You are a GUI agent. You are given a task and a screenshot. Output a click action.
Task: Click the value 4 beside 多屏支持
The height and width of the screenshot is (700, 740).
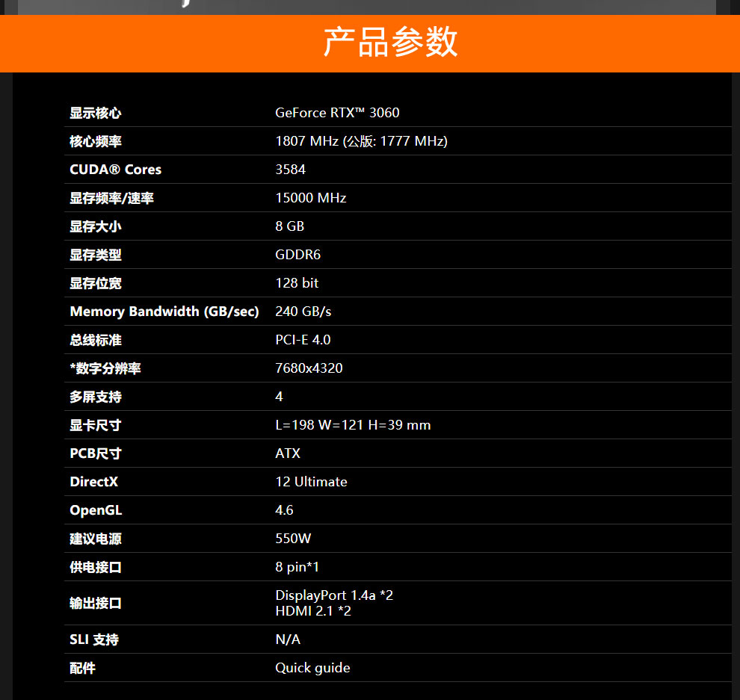(x=279, y=397)
